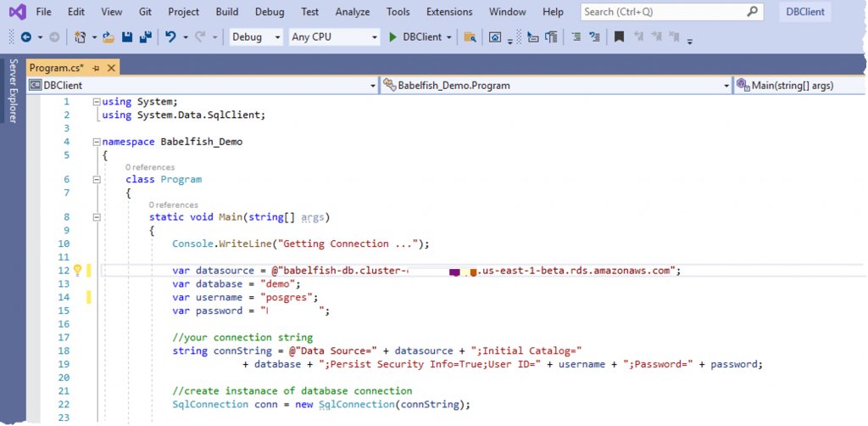Open the Debug configuration dropdown
868x426 pixels.
[x=256, y=37]
